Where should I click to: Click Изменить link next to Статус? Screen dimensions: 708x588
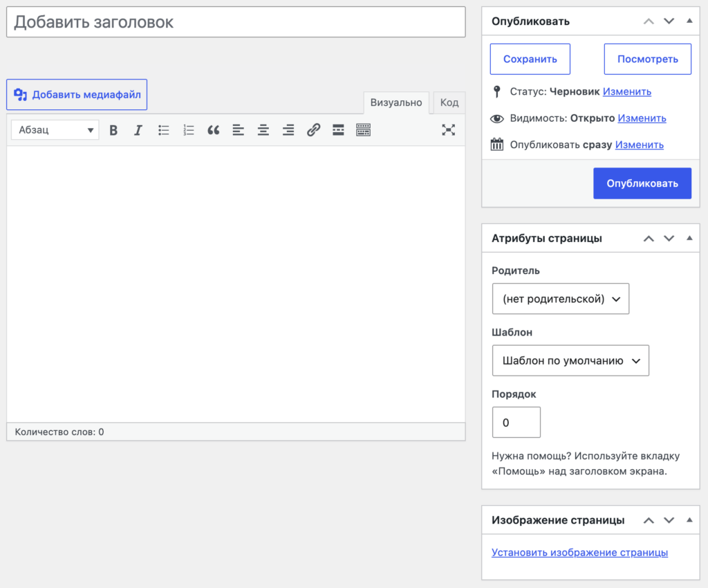click(626, 92)
